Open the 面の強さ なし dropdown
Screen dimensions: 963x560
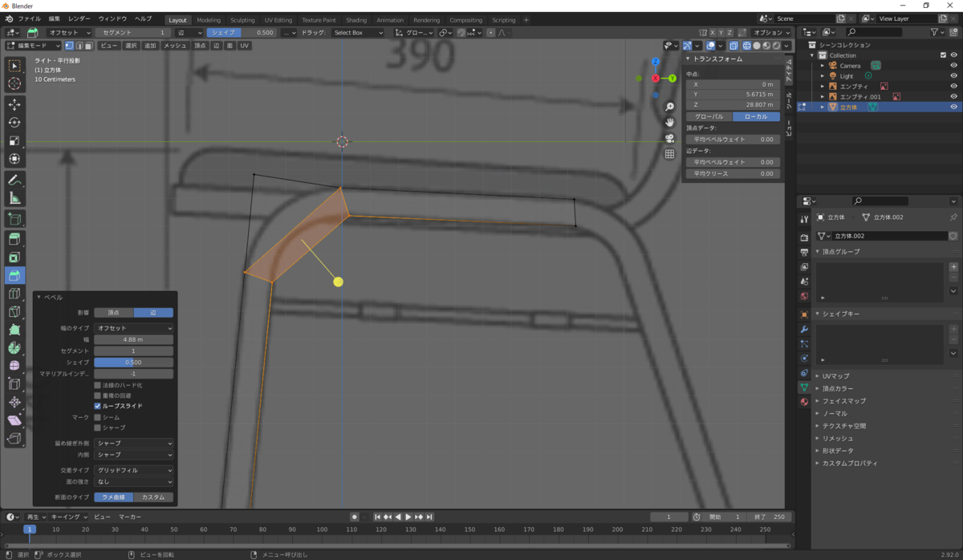point(133,481)
